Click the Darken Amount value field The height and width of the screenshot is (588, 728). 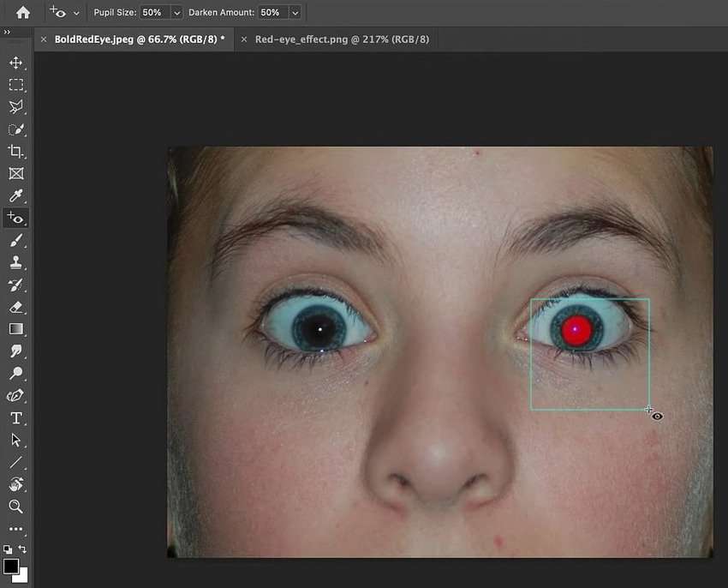coord(273,13)
